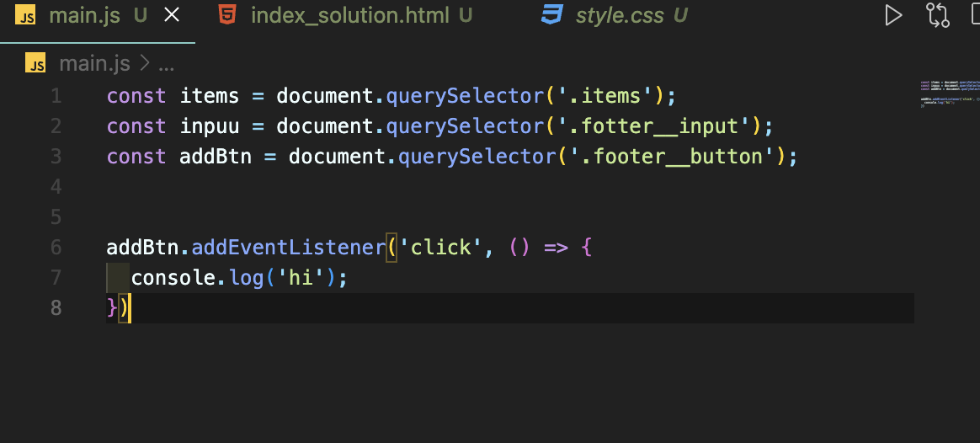The image size is (980, 443).
Task: Open the index_solution.html tab
Action: (x=350, y=16)
